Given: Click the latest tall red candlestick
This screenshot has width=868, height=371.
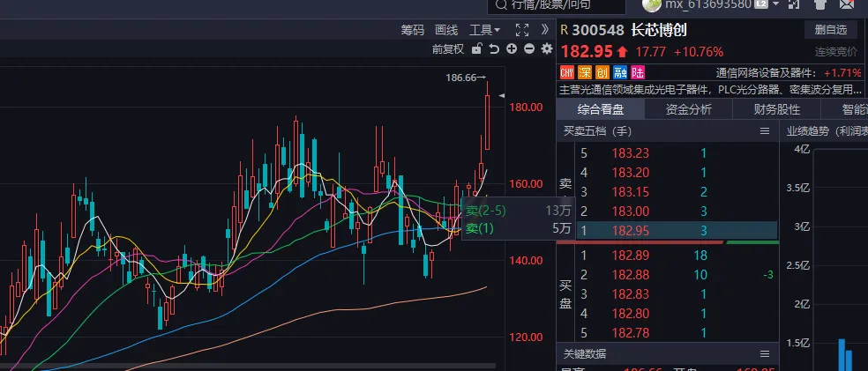Looking at the screenshot, I should point(487,122).
